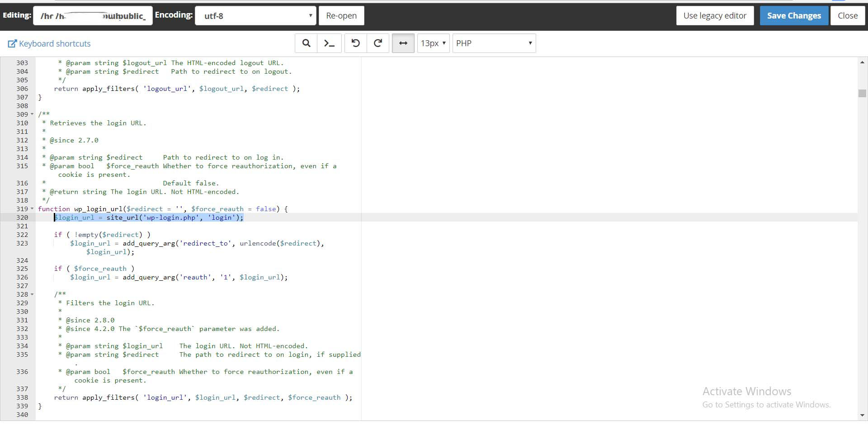This screenshot has height=430, width=868.
Task: Click the return apply_filters 'login_url' line
Action: click(203, 397)
